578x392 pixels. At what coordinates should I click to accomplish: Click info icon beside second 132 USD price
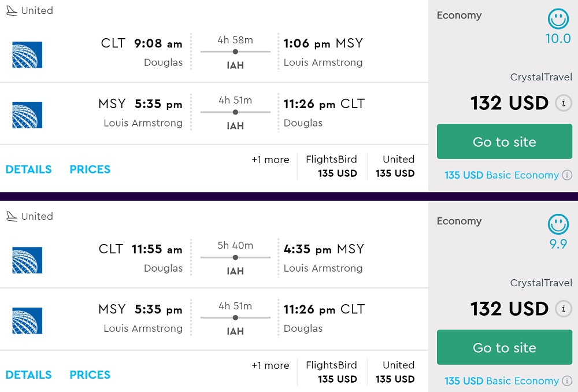563,309
